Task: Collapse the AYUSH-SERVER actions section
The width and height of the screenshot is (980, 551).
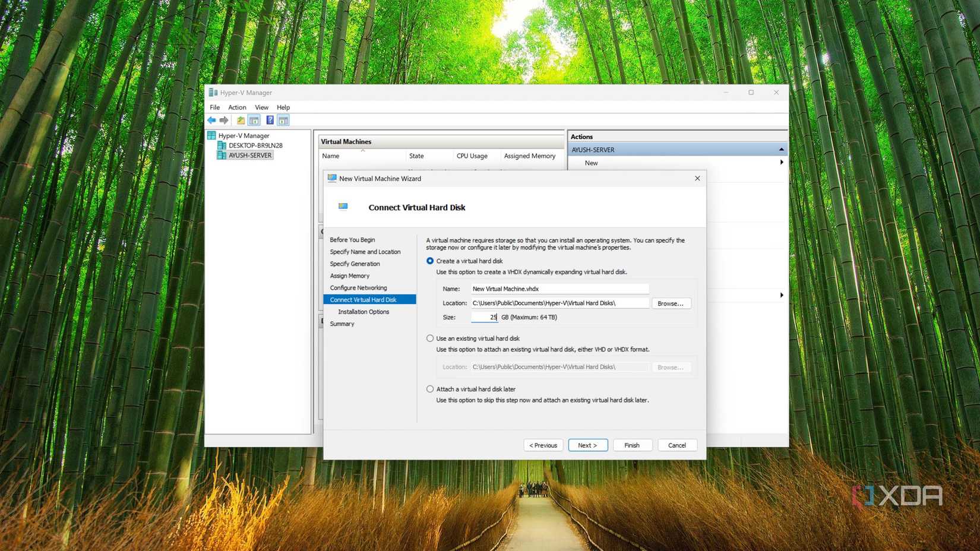Action: pyautogui.click(x=780, y=149)
